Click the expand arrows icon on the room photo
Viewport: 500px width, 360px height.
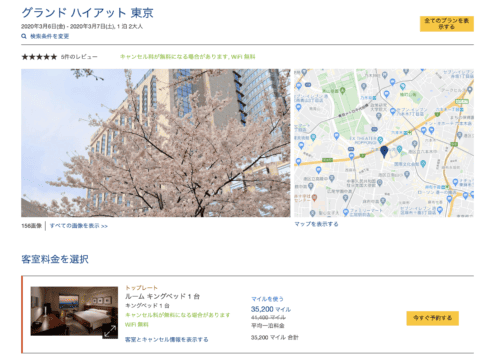pyautogui.click(x=110, y=331)
